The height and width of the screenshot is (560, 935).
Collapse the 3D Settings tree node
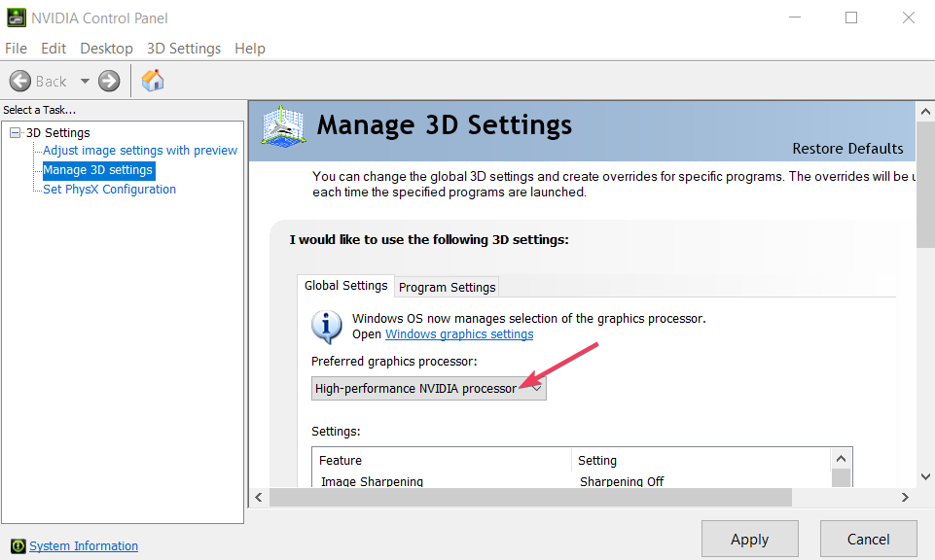pyautogui.click(x=15, y=132)
